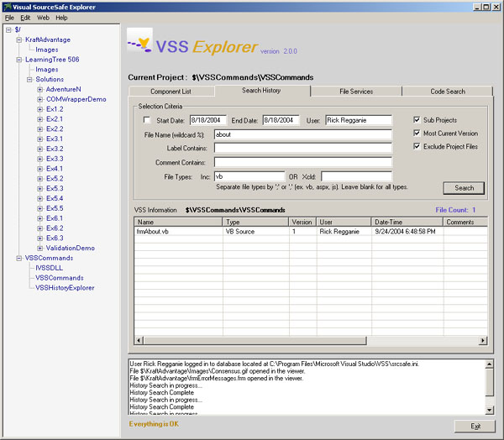
Task: Toggle the Exclude Project Files checkbox
Action: pos(417,146)
